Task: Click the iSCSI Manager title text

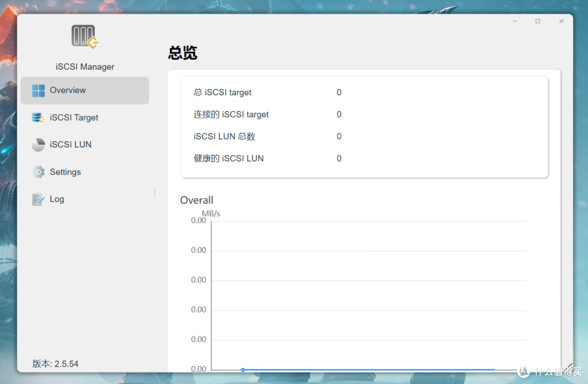Action: pos(85,67)
